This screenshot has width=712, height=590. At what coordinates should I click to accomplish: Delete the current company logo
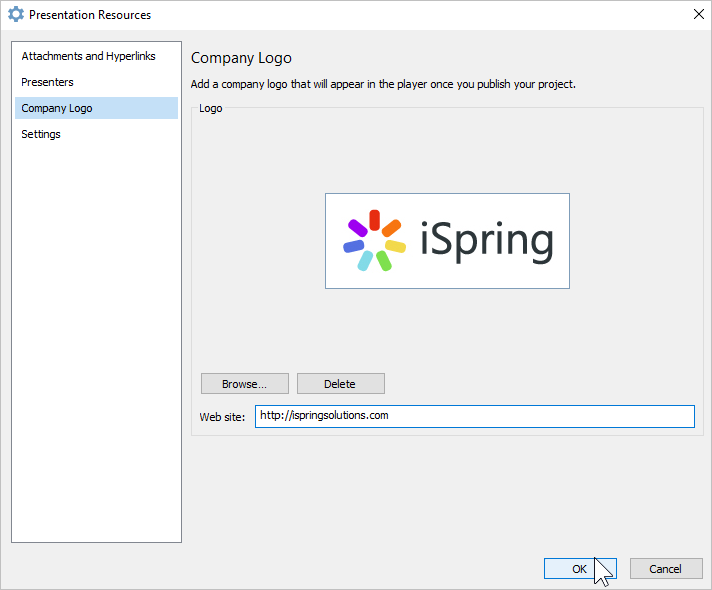tap(341, 384)
